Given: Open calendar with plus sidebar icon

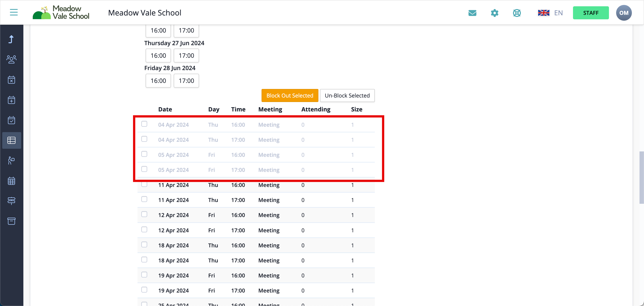Looking at the screenshot, I should click(x=11, y=100).
